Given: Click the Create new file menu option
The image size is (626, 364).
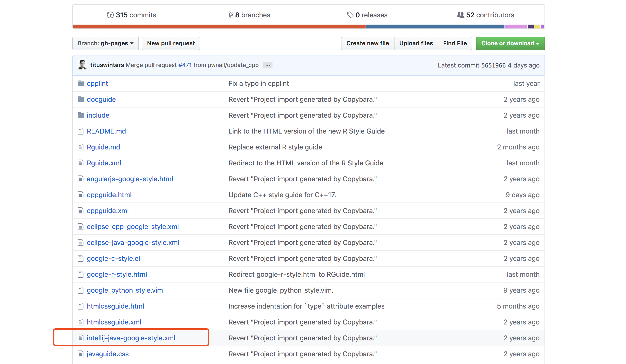Looking at the screenshot, I should coord(368,43).
